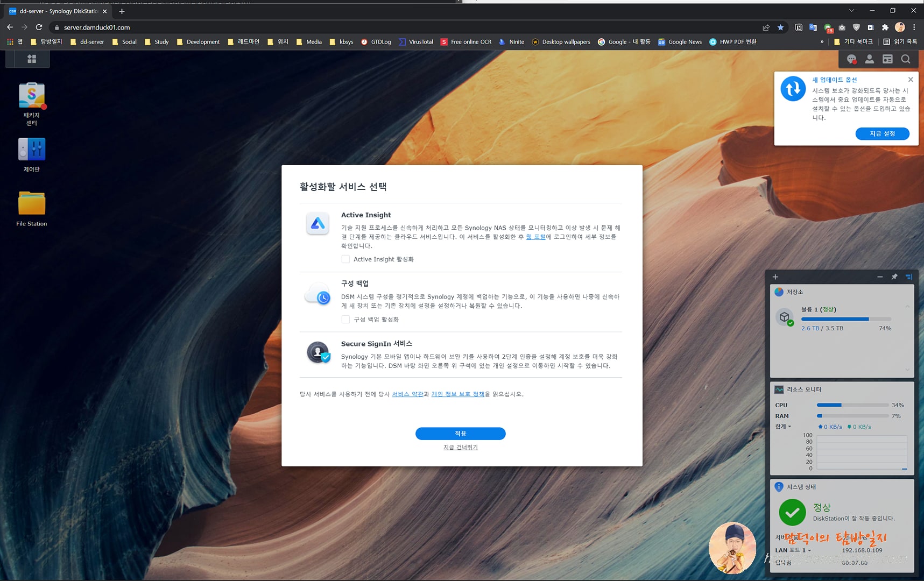Enable the configuration backup checkbox

[345, 320]
